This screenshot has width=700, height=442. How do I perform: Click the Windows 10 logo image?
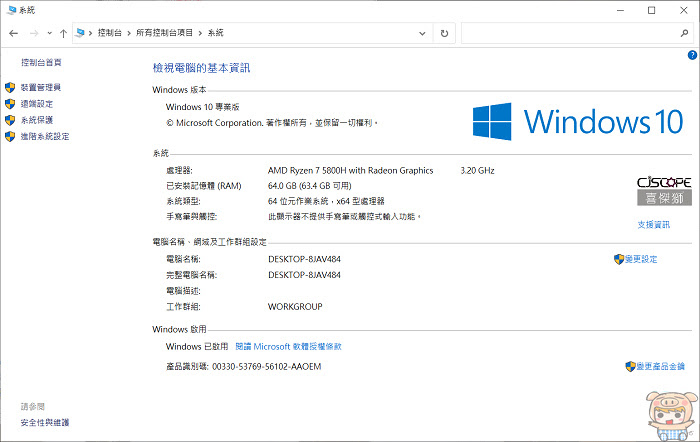[x=578, y=121]
